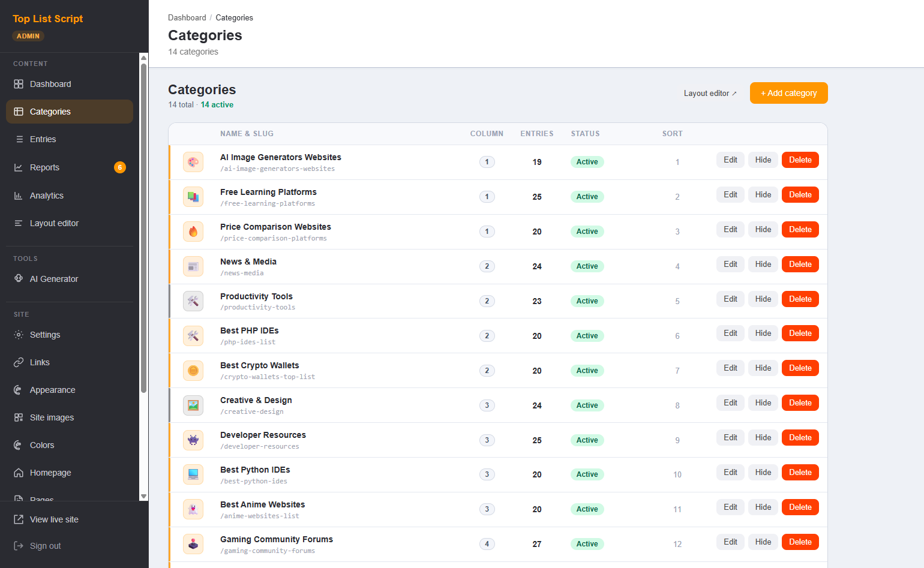The image size is (924, 568).
Task: Click the Sign out arrow icon
Action: coord(19,546)
